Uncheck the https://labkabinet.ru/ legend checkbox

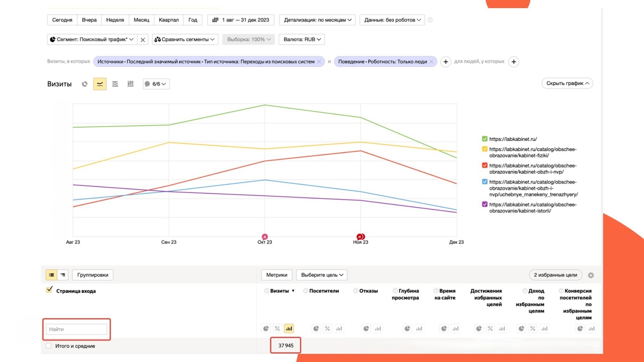pyautogui.click(x=485, y=139)
